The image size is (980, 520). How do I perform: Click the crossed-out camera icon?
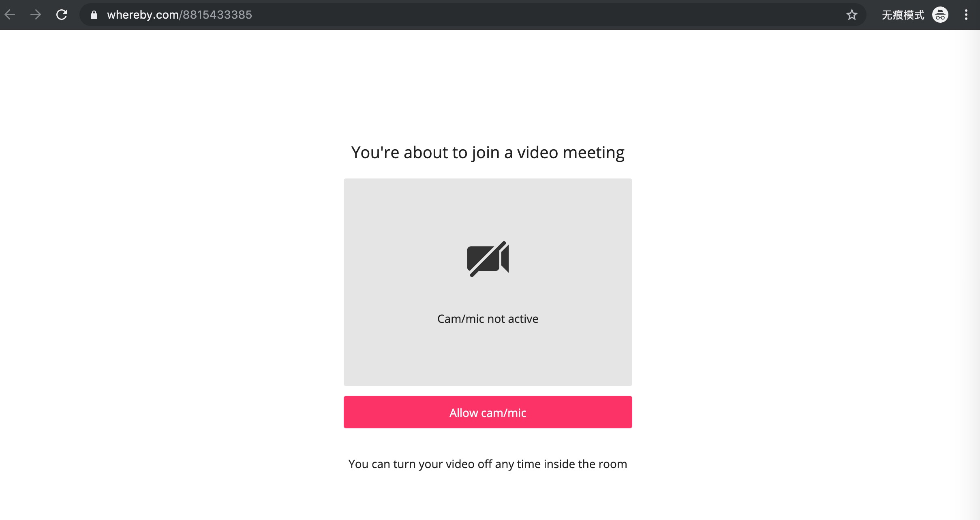click(x=488, y=259)
